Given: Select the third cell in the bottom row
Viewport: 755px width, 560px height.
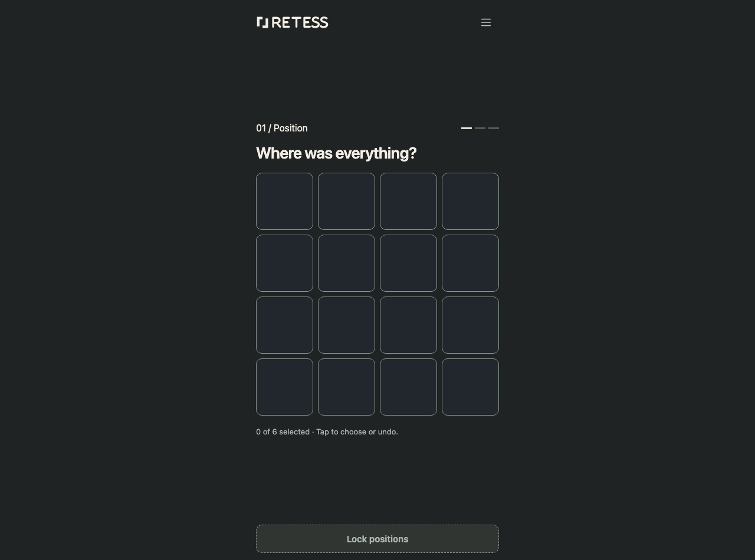Looking at the screenshot, I should tap(408, 387).
